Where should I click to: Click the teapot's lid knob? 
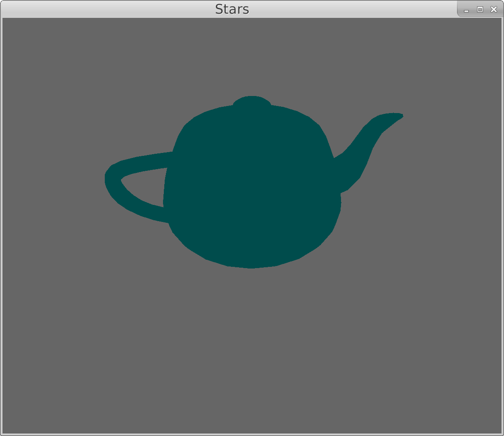click(x=252, y=101)
